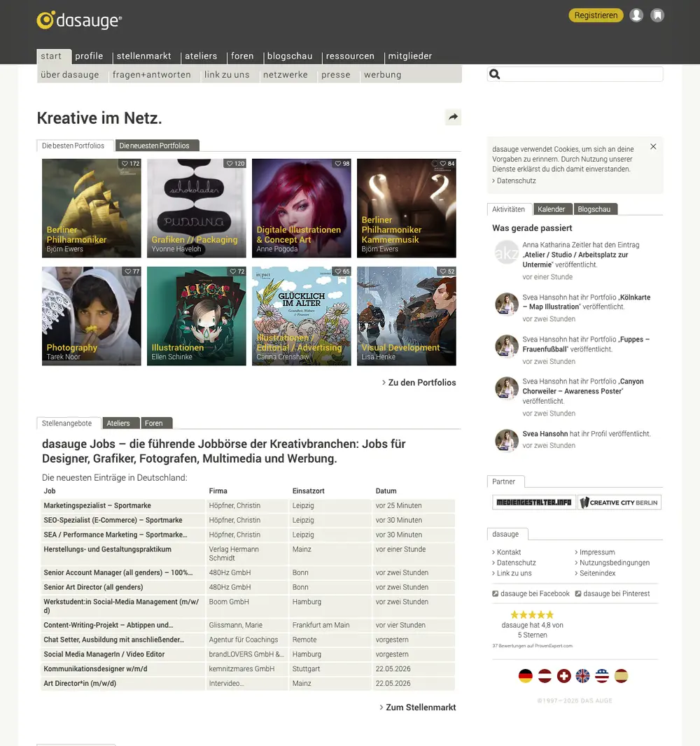Open the user profile icon in header

tap(636, 15)
